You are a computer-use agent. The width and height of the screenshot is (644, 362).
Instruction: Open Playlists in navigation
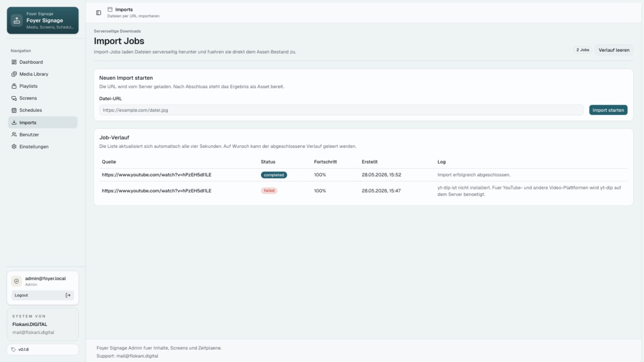click(x=43, y=86)
